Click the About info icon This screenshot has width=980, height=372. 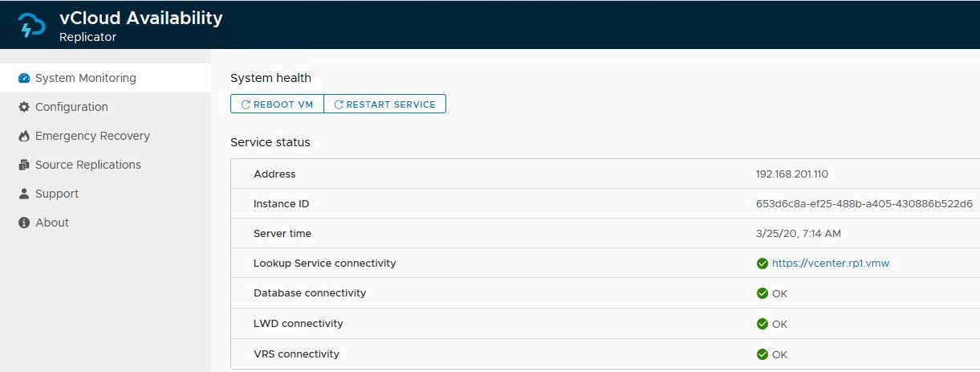(x=24, y=223)
